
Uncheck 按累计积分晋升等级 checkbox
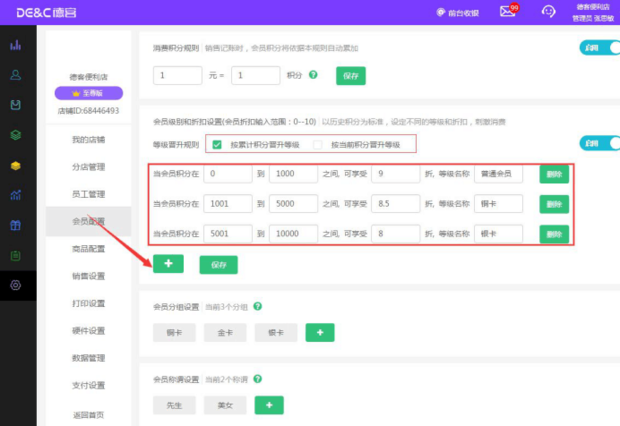point(217,145)
